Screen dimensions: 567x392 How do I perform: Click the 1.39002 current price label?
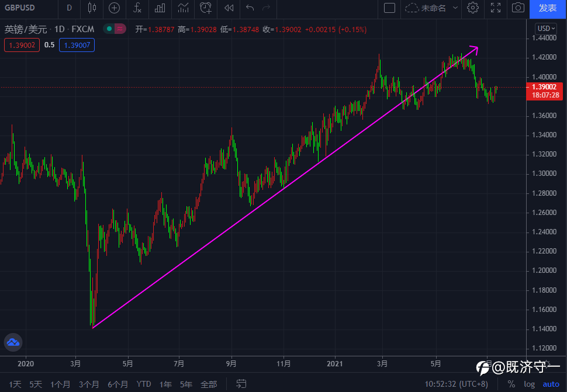coord(545,91)
